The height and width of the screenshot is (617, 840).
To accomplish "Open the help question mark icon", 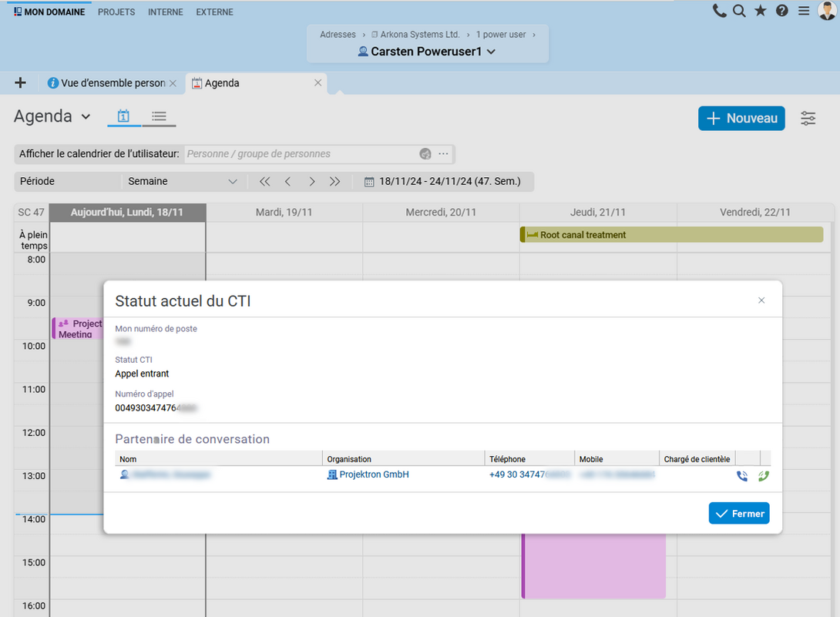I will pos(782,11).
